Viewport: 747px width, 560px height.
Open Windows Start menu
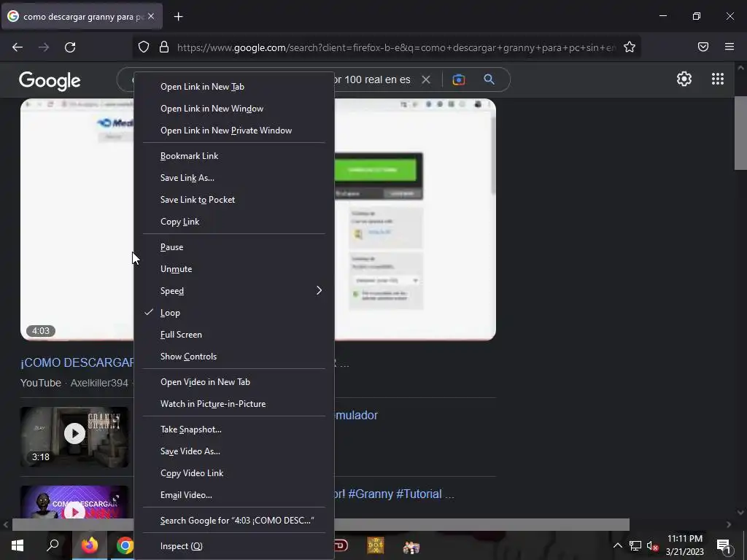(18, 545)
